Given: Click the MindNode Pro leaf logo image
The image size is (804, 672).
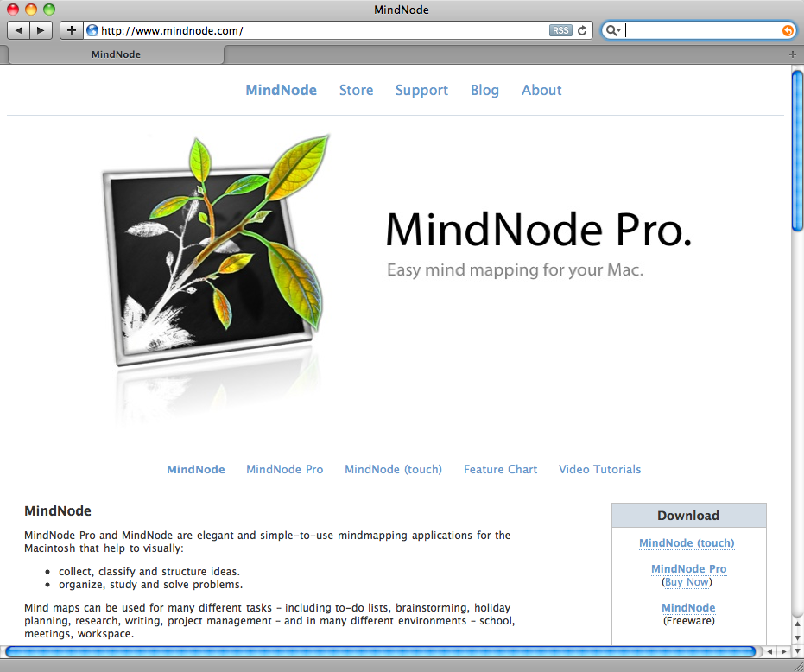Looking at the screenshot, I should point(215,251).
